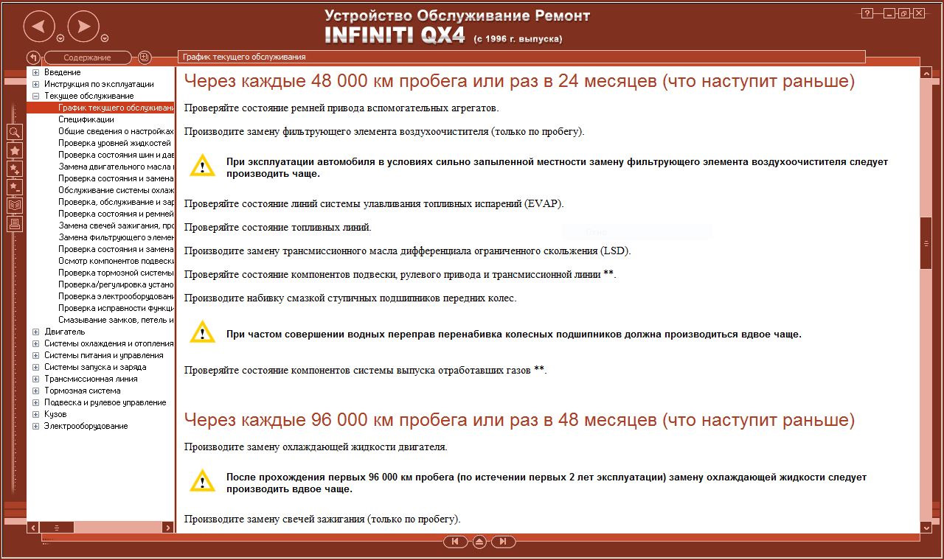The image size is (944, 560).
Task: Open Проверка тормозной системы topic
Action: click(116, 273)
